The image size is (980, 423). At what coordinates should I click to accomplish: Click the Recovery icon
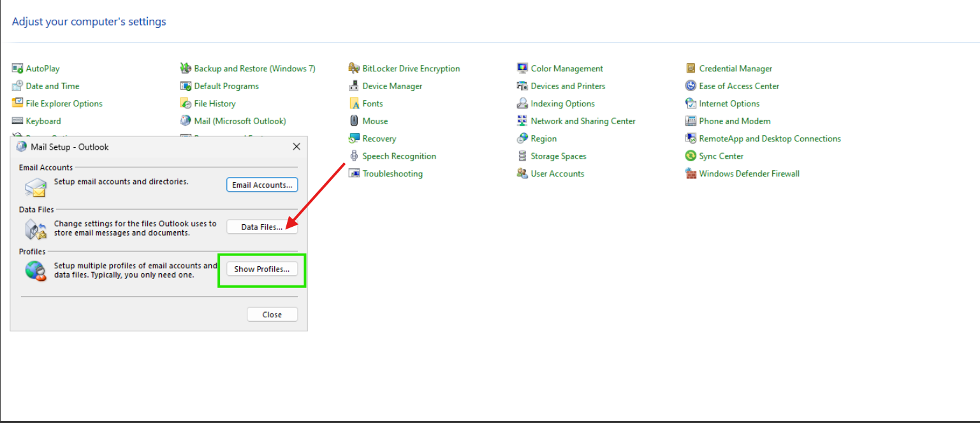[354, 138]
